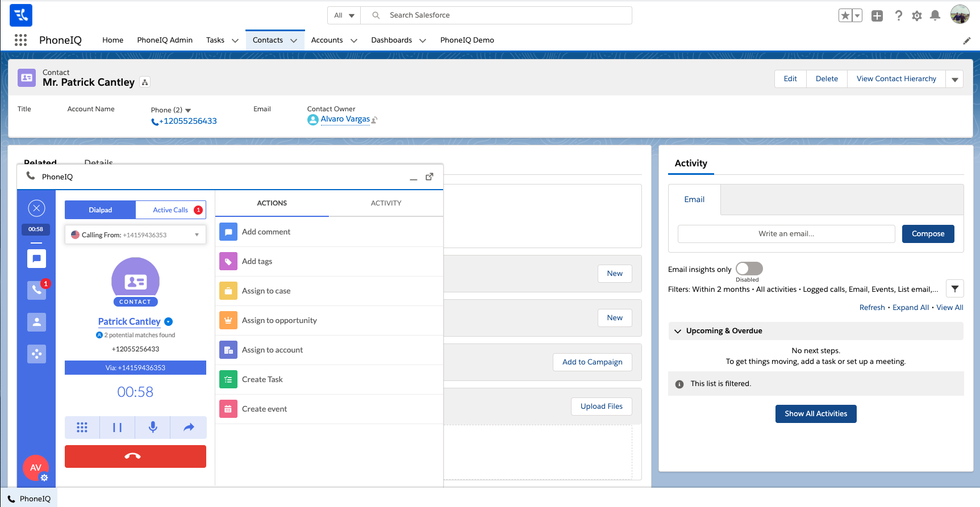Image resolution: width=980 pixels, height=507 pixels.
Task: Mute the microphone in call controls
Action: click(153, 427)
